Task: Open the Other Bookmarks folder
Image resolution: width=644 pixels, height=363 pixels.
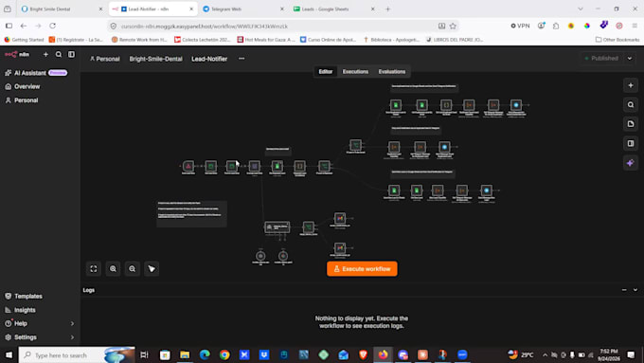Action: click(617, 40)
